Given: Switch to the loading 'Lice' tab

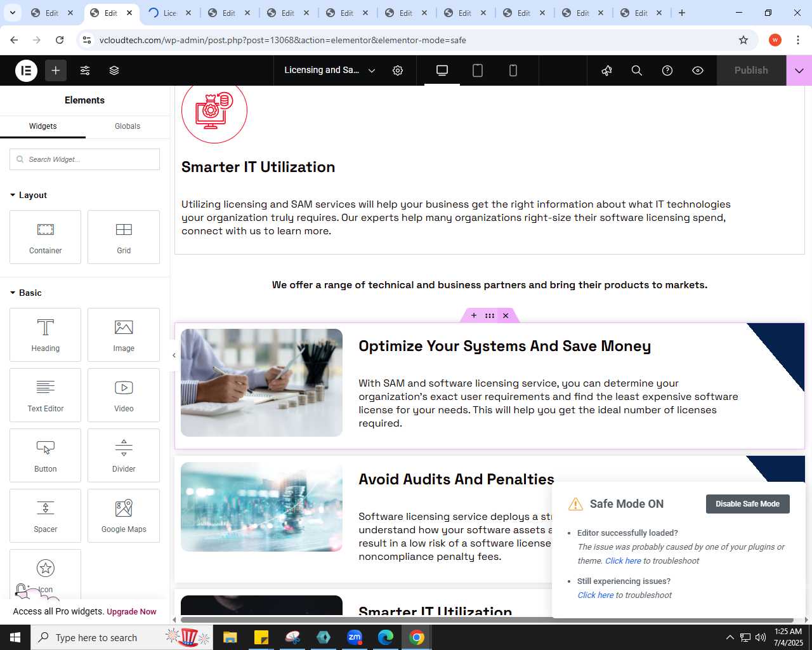Looking at the screenshot, I should 170,13.
